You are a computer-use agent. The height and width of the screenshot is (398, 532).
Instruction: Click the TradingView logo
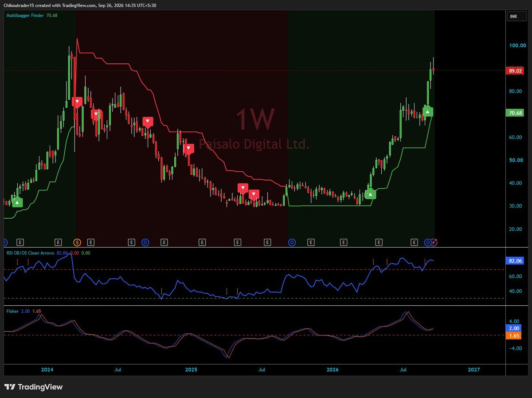34,387
